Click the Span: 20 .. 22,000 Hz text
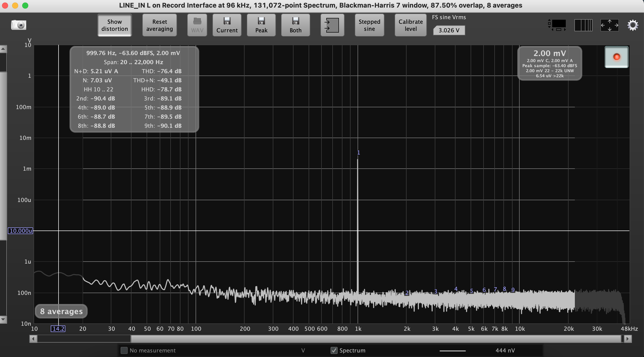 [x=133, y=62]
